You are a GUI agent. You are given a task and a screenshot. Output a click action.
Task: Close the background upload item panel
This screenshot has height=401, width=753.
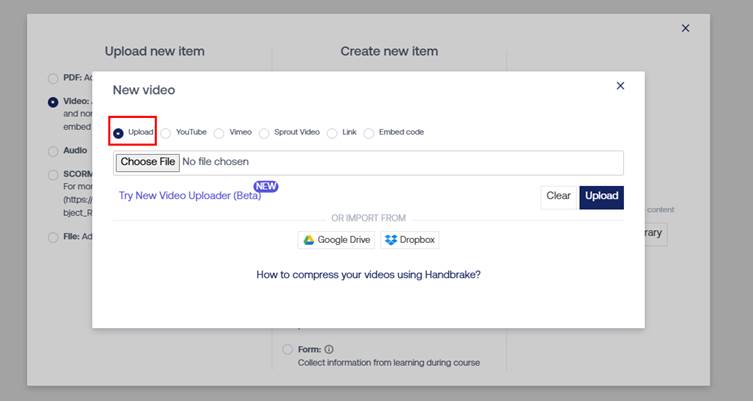(685, 28)
